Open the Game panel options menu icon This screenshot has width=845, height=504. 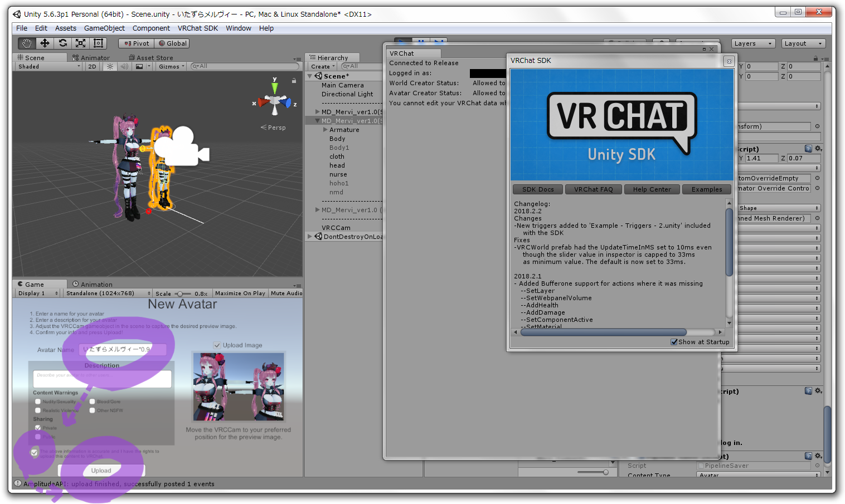[297, 285]
